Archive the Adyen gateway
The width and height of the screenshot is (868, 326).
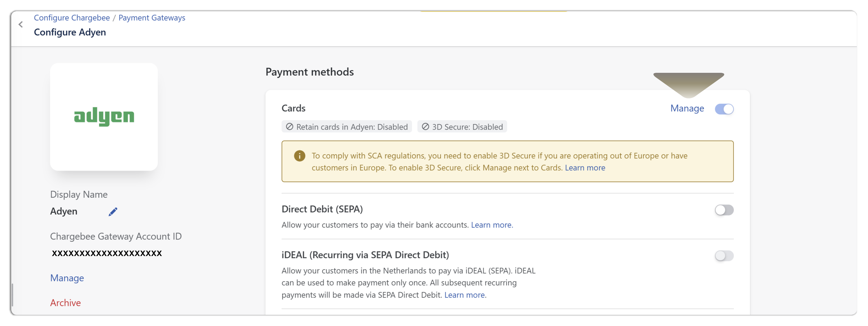65,303
